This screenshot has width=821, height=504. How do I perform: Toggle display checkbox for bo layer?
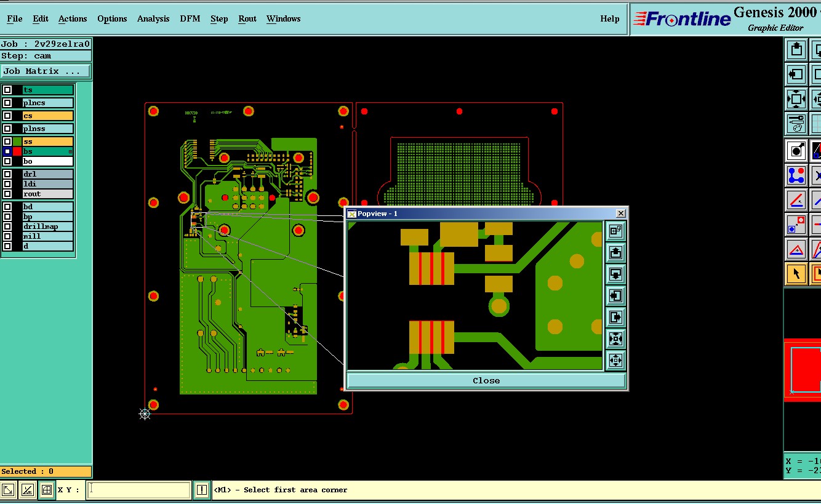[7, 161]
